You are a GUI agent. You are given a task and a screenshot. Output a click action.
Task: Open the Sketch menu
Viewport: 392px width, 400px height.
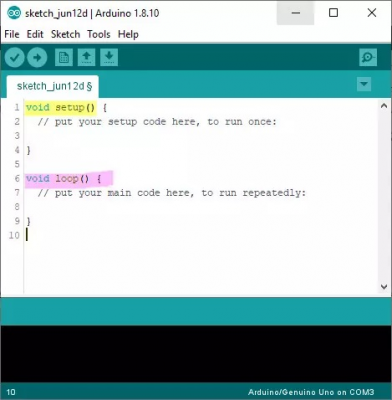click(65, 34)
